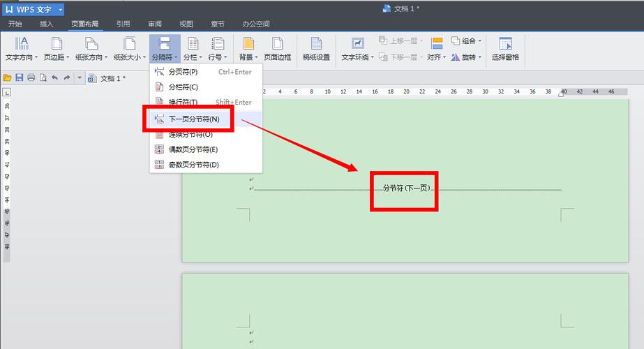Click the 背景 background icon
Viewport: 644px width, 349px height.
(x=248, y=43)
